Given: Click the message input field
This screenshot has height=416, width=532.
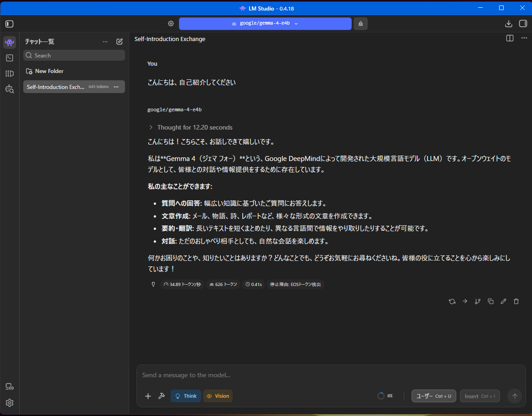Looking at the screenshot, I should (x=331, y=375).
